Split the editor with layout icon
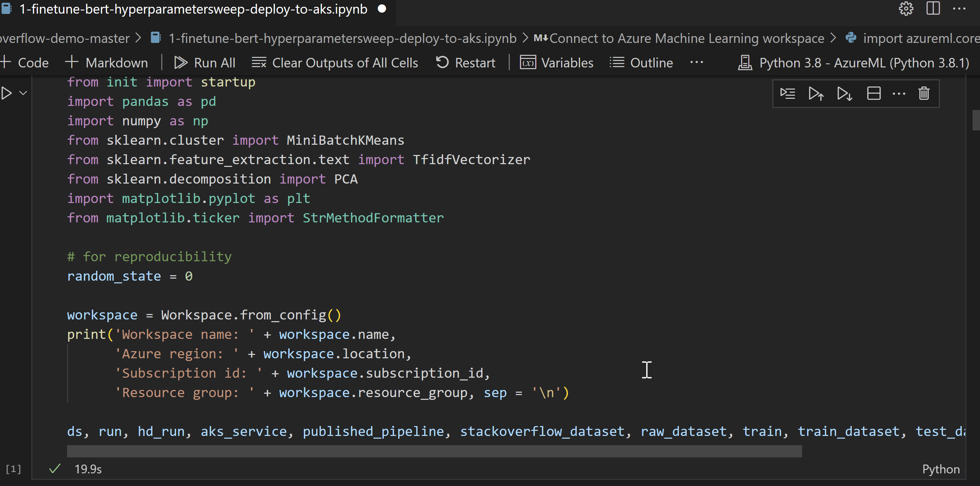The image size is (980, 486). coord(933,9)
